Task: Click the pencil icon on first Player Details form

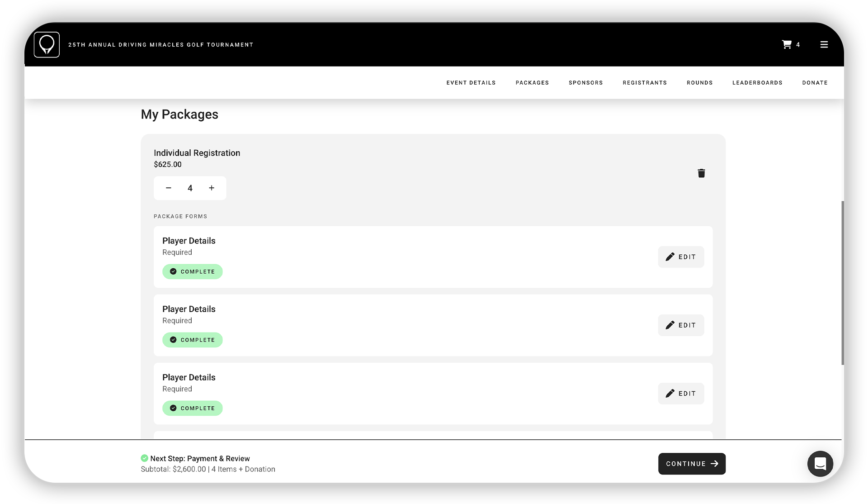Action: point(671,257)
